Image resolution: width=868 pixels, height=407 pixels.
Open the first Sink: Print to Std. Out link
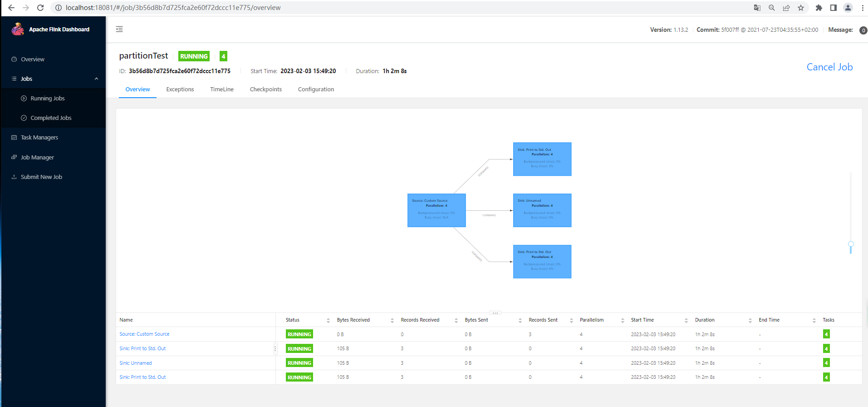click(142, 348)
